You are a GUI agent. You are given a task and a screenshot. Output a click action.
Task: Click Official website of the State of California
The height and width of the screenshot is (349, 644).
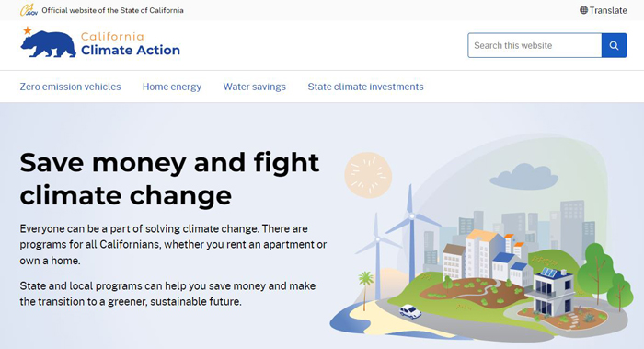click(x=112, y=10)
